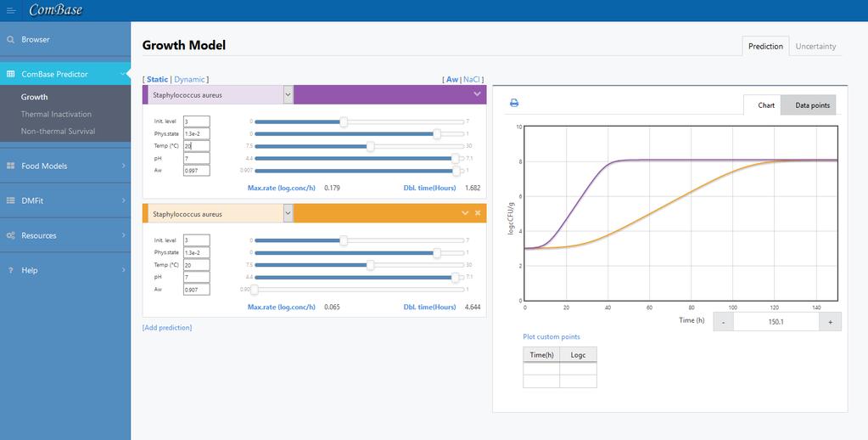Click pH field in orange panel

(x=197, y=277)
